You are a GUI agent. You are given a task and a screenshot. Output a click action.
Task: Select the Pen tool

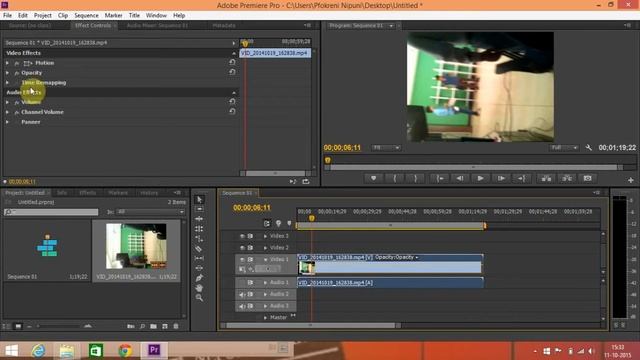tap(199, 278)
